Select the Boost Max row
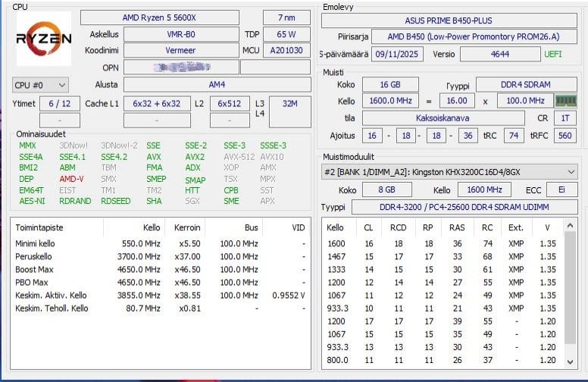The image size is (588, 382). coord(161,269)
